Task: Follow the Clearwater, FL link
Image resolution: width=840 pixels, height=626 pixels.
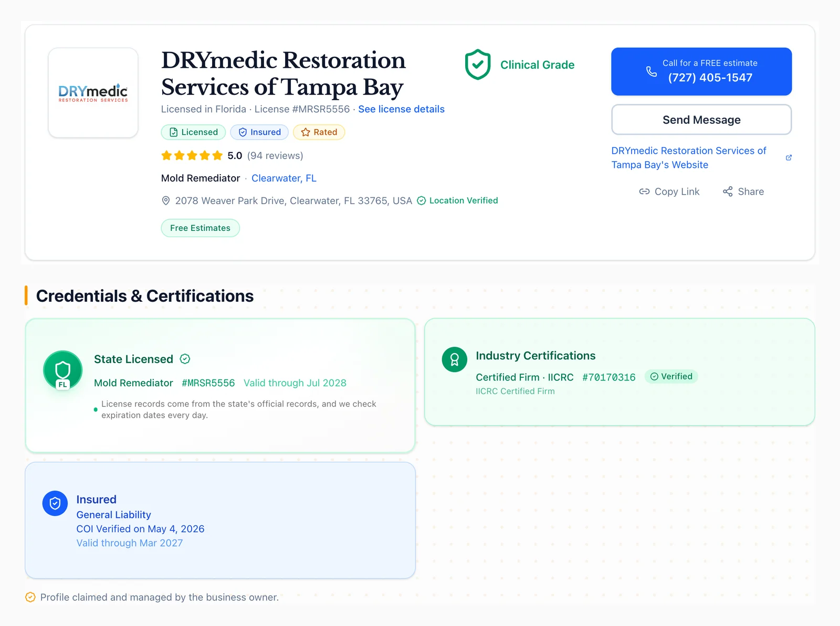Action: (284, 178)
